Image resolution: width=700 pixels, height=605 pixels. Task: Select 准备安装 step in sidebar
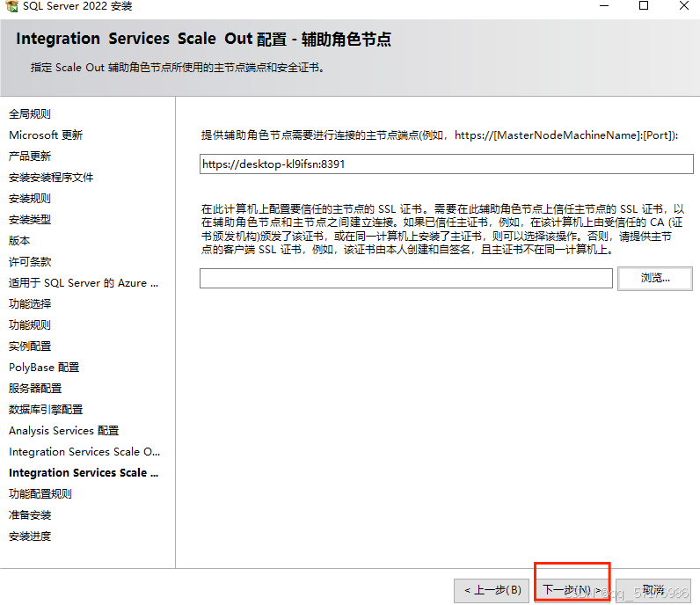point(30,515)
